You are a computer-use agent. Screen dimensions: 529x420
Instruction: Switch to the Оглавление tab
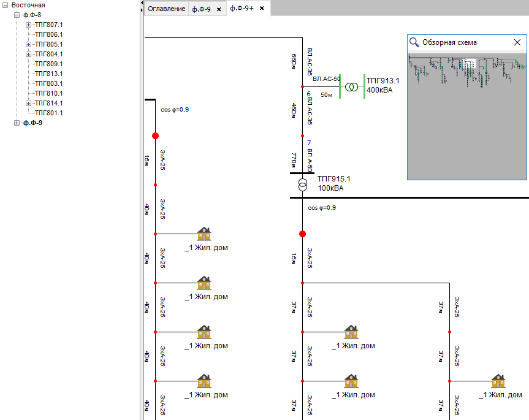(x=167, y=9)
